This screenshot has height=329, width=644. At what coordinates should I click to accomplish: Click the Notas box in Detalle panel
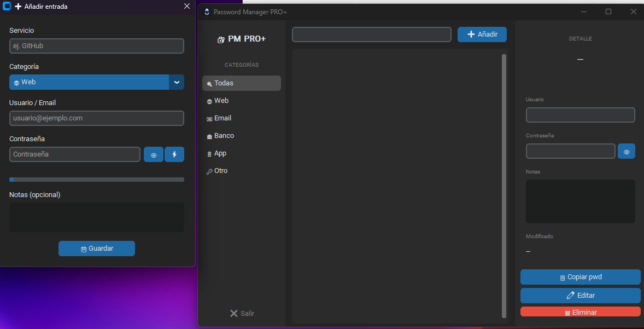(581, 201)
